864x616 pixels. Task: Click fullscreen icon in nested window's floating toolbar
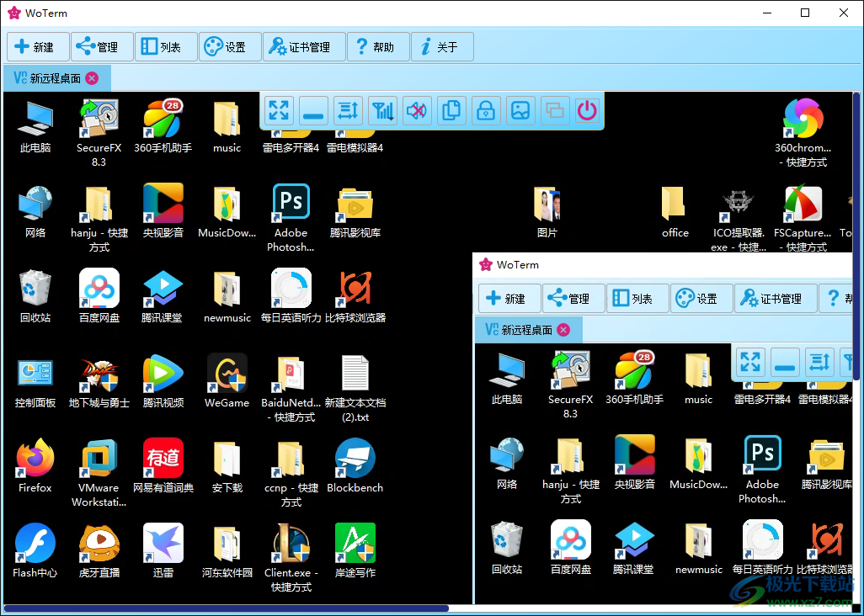tap(750, 362)
